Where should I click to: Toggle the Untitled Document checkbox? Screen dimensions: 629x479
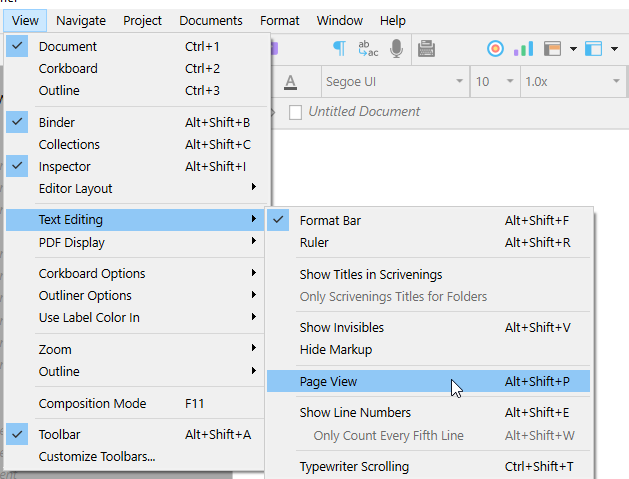[295, 112]
